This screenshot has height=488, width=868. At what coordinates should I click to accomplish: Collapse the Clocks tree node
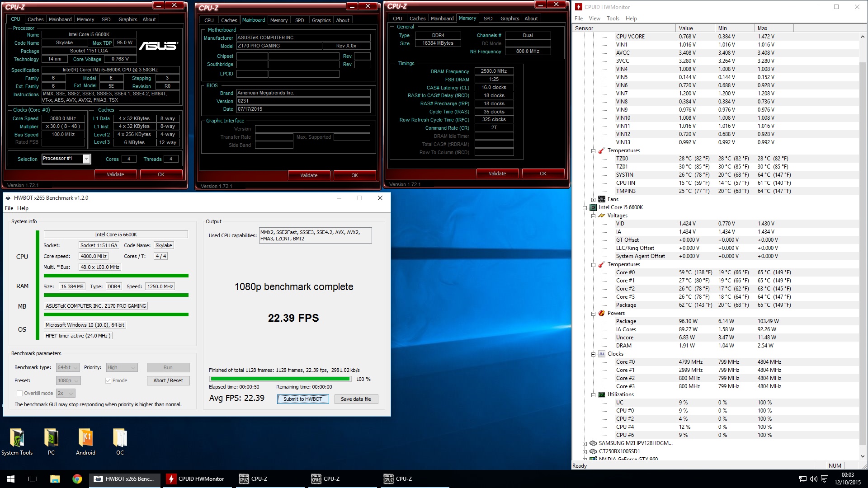click(x=593, y=354)
